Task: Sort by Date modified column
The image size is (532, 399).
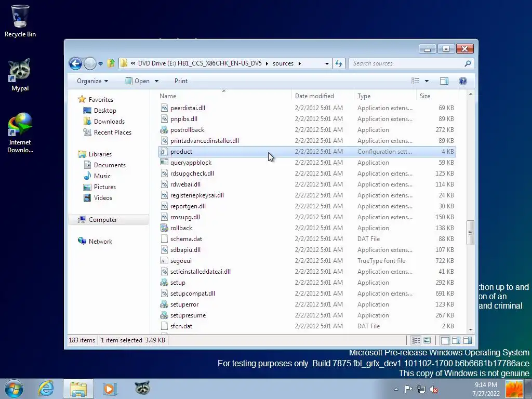Action: (322, 96)
